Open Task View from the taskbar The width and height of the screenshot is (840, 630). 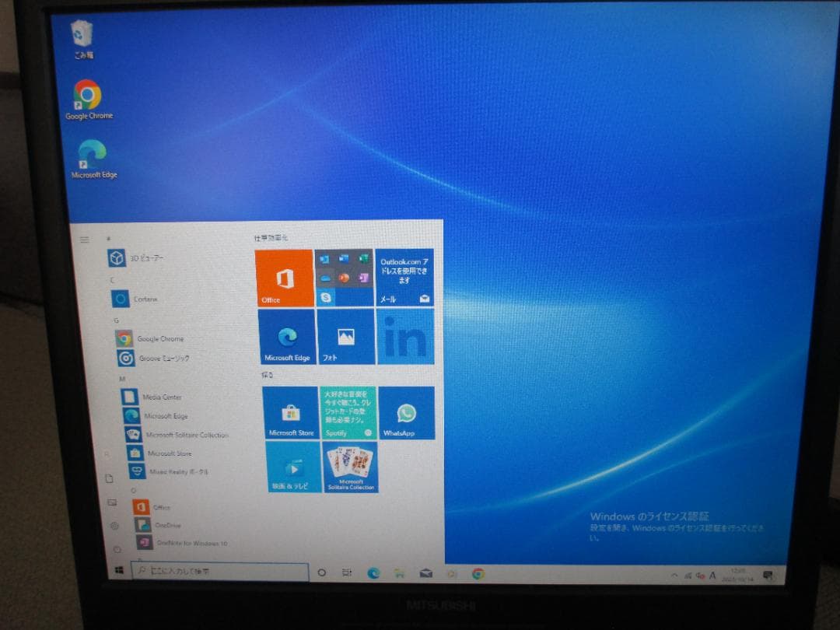[346, 572]
